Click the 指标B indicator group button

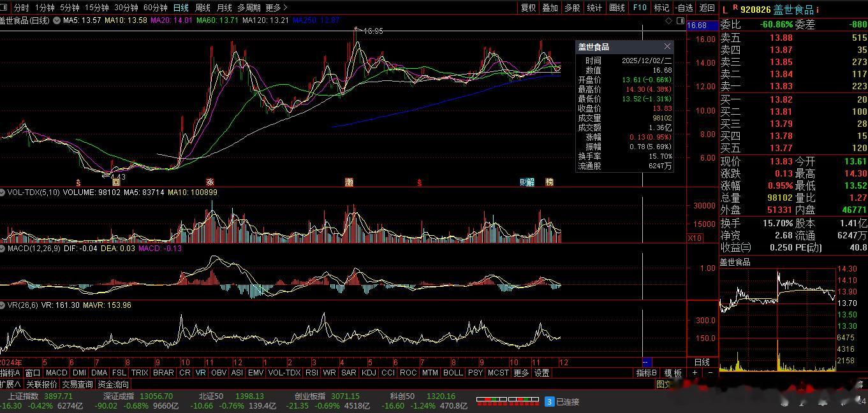(x=647, y=373)
